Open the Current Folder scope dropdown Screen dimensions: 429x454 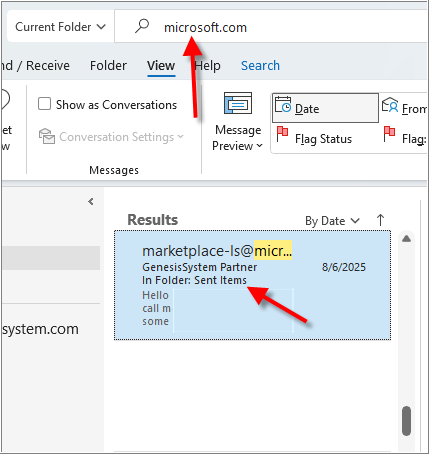[x=60, y=27]
